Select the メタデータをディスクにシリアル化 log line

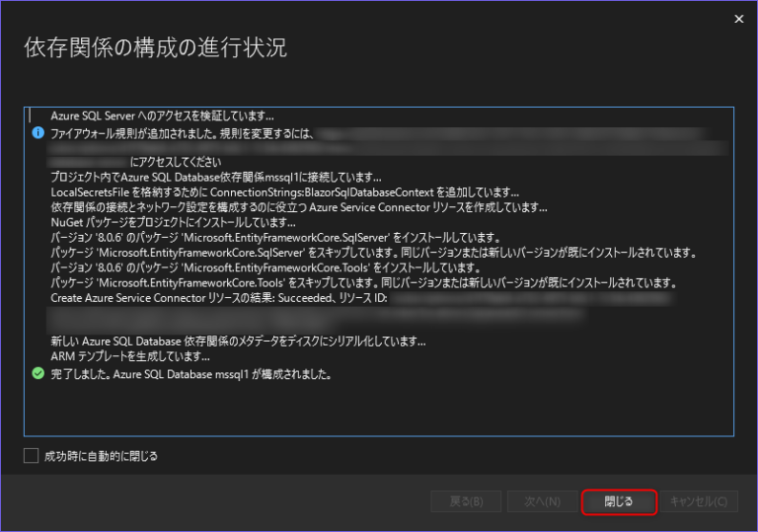(237, 342)
